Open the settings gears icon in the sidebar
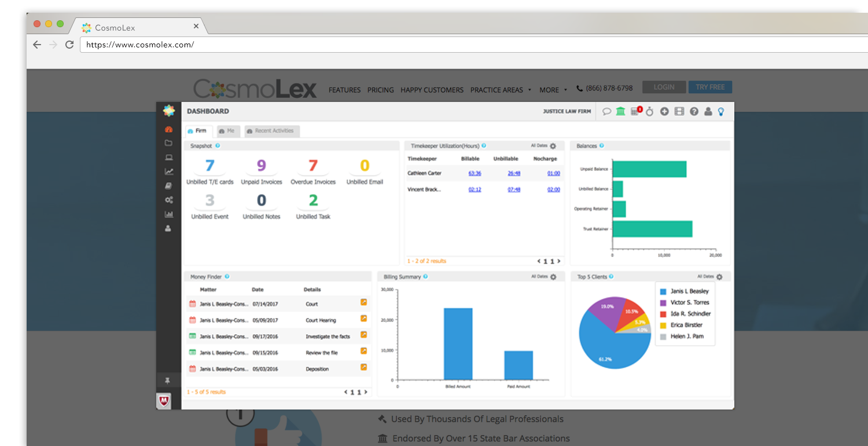This screenshot has height=446, width=868. 168,200
